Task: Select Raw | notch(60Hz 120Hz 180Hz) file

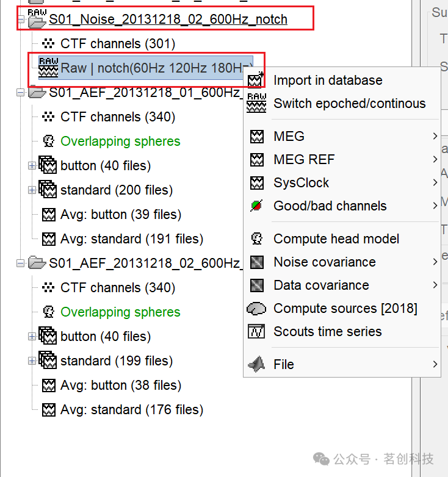Action: click(145, 68)
